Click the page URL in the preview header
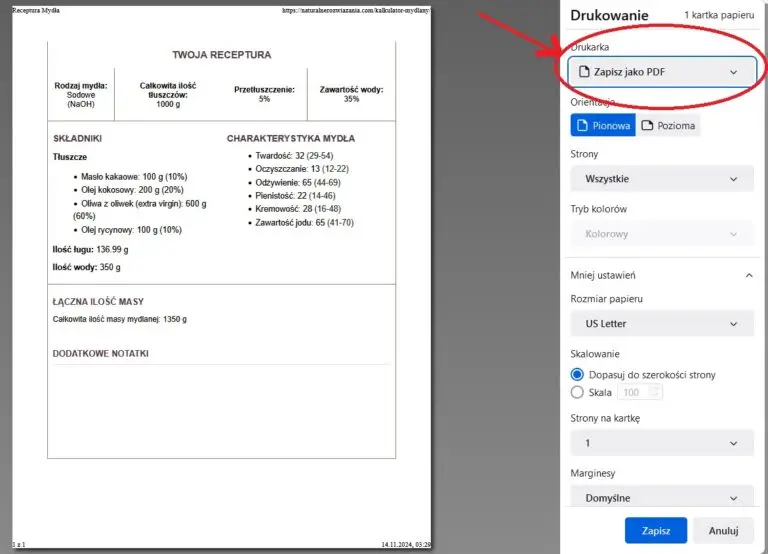Screen dimensions: 768x554 357,10
